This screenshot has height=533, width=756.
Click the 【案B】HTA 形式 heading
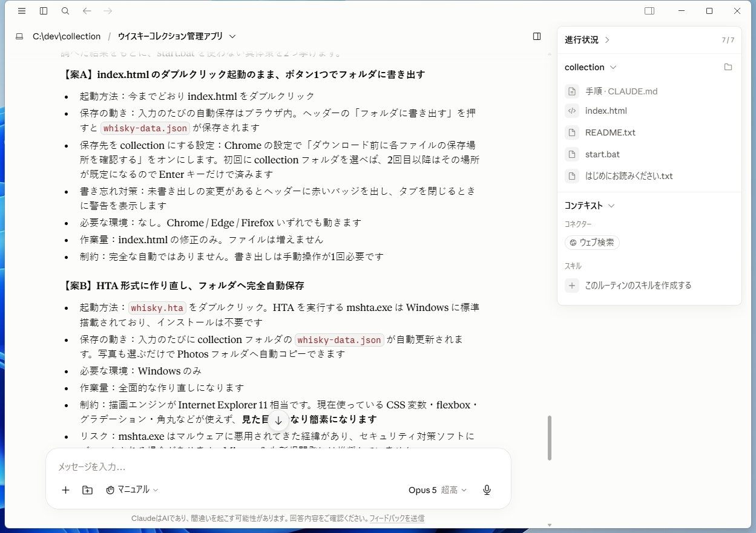tap(183, 286)
